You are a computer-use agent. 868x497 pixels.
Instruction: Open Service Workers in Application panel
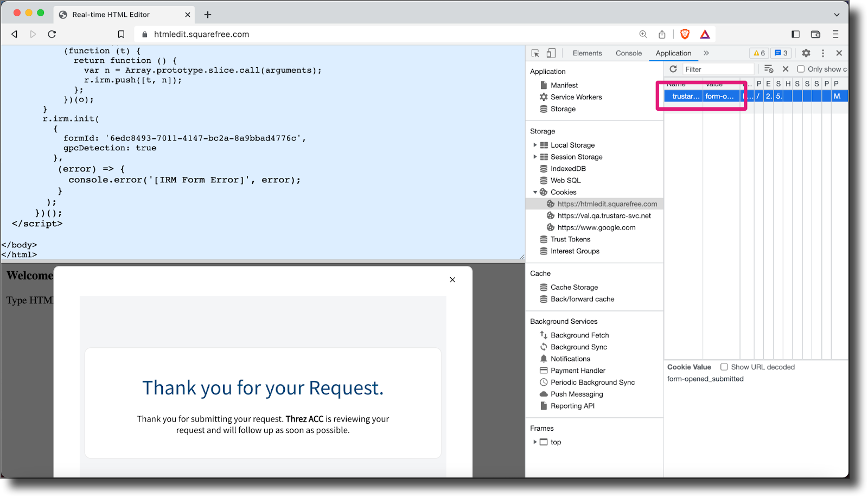576,97
